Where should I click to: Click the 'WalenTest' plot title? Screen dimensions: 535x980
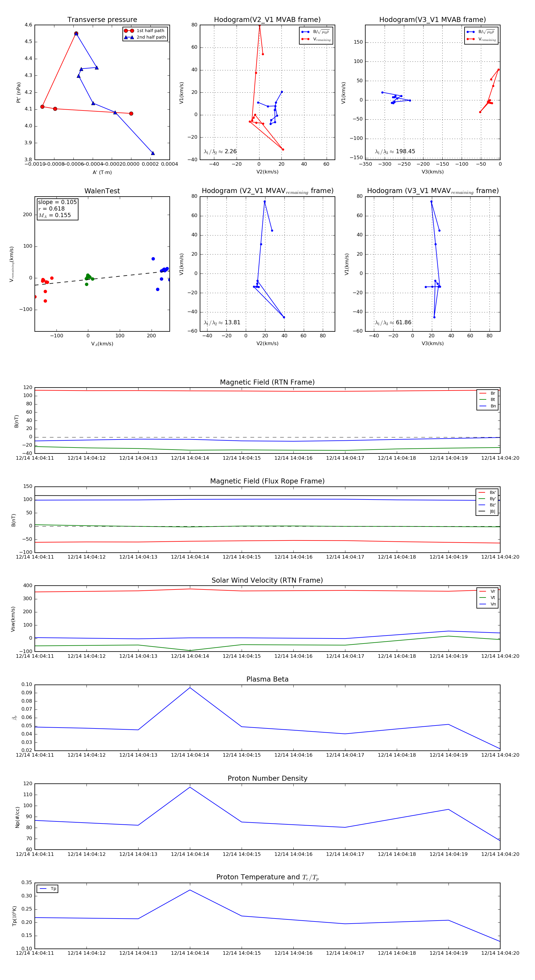102,191
